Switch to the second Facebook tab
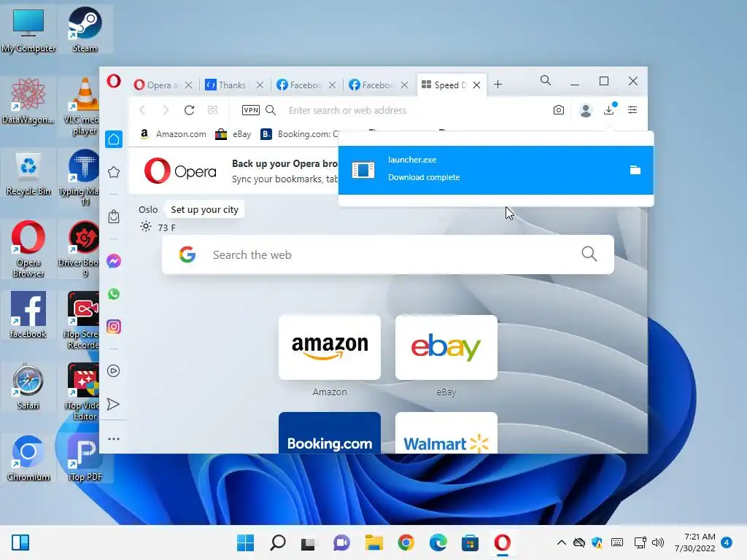This screenshot has width=747, height=560. point(371,85)
